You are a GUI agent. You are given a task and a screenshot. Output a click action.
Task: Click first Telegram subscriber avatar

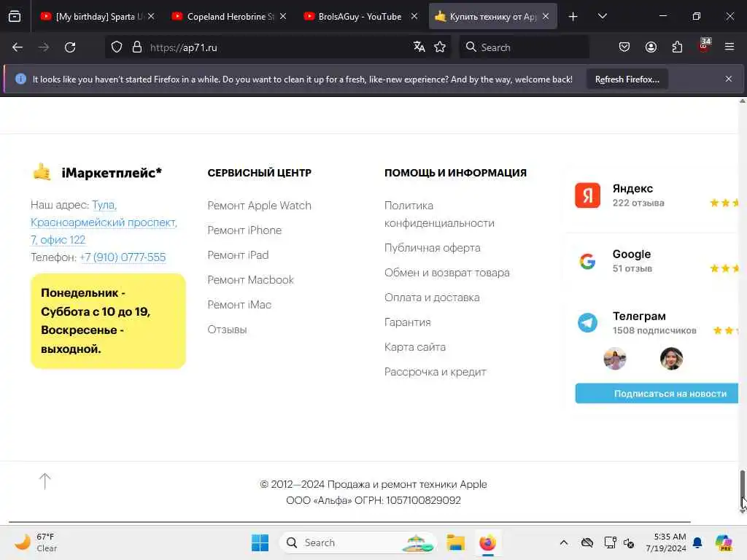point(614,359)
